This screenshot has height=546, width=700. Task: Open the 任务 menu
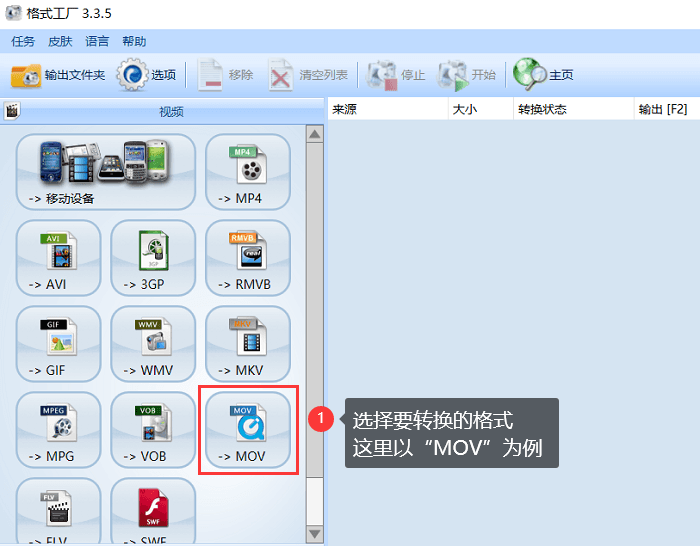[x=23, y=42]
